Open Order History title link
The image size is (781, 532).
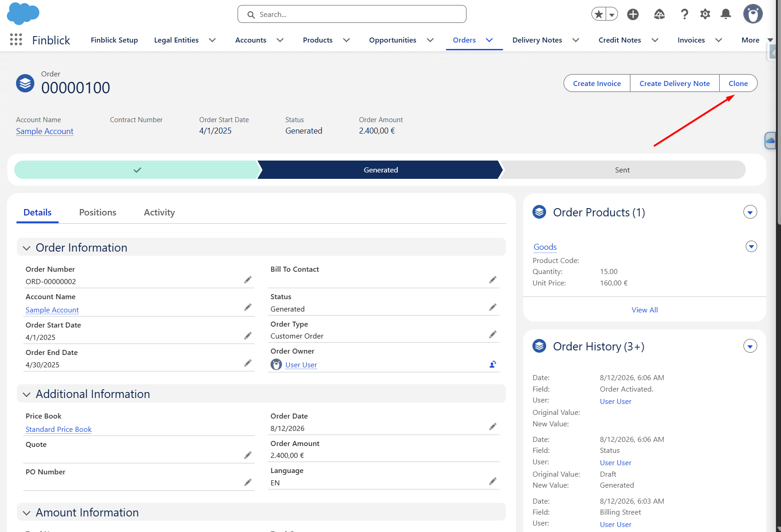click(599, 346)
